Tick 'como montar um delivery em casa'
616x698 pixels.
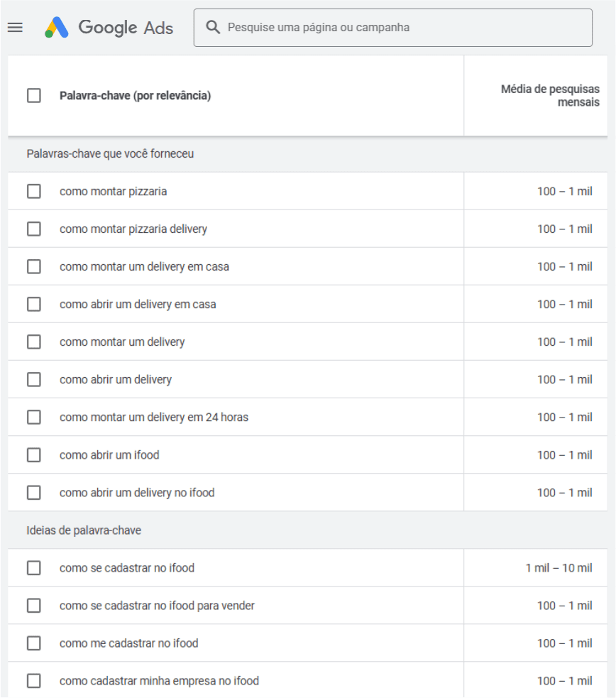coord(34,266)
